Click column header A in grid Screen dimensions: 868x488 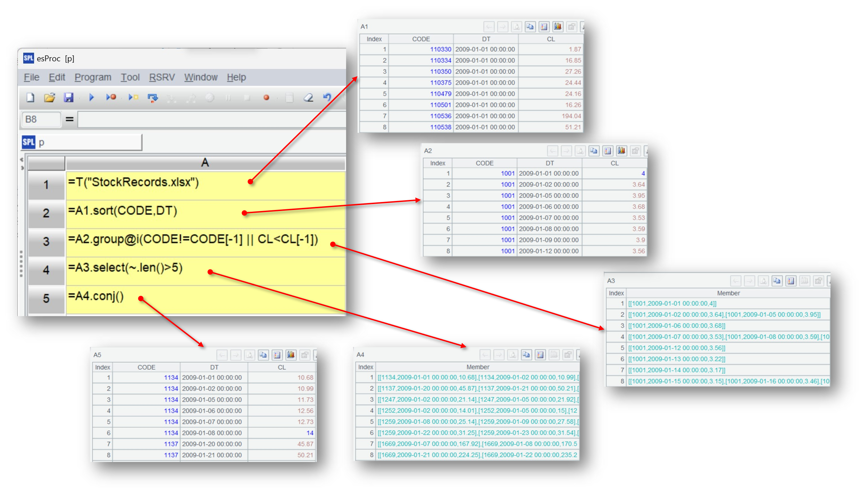[x=205, y=163]
